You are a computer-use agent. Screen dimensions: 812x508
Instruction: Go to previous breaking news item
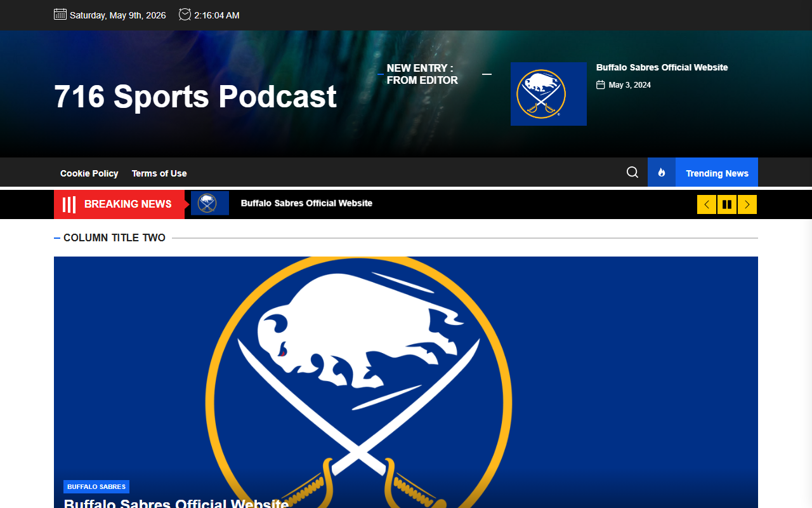click(707, 204)
